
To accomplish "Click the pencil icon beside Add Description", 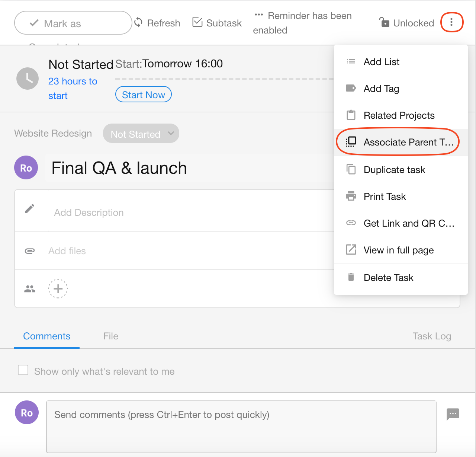I will click(x=30, y=208).
